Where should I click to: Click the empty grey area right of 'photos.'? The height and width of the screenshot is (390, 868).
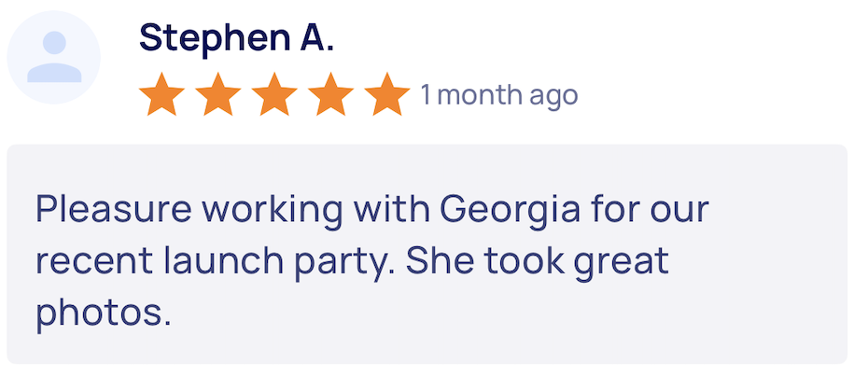[x=513, y=314]
